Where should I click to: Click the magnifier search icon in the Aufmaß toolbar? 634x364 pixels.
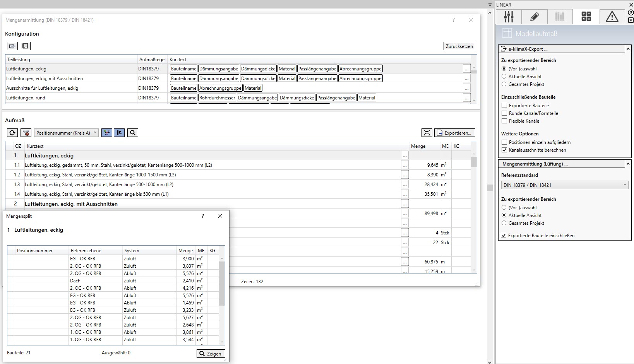pos(133,133)
